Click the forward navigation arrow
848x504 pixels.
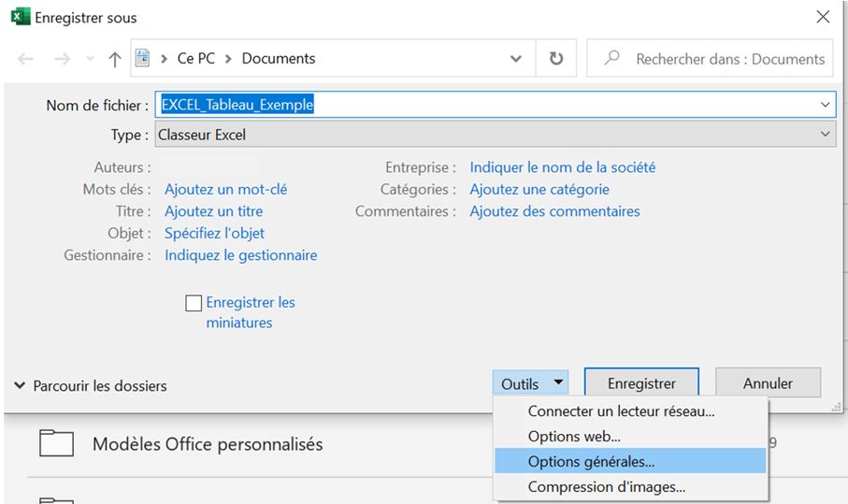tap(63, 58)
